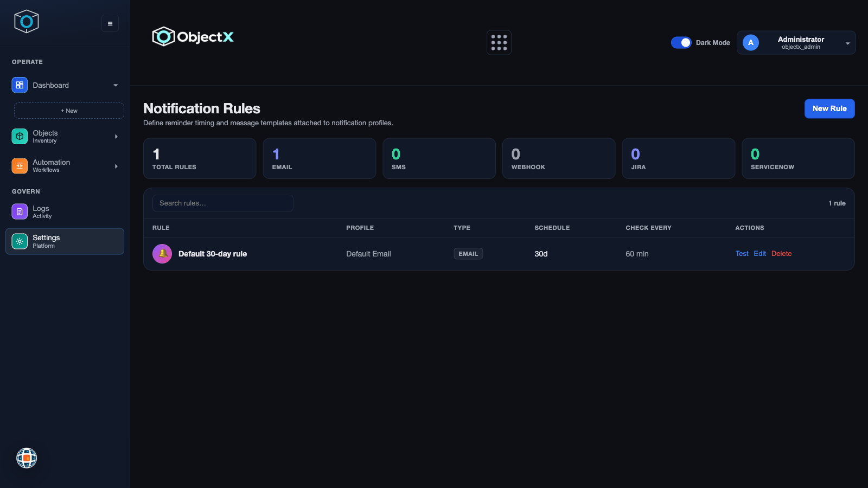This screenshot has width=868, height=488.
Task: Go to Objects Inventory section
Action: click(65, 137)
